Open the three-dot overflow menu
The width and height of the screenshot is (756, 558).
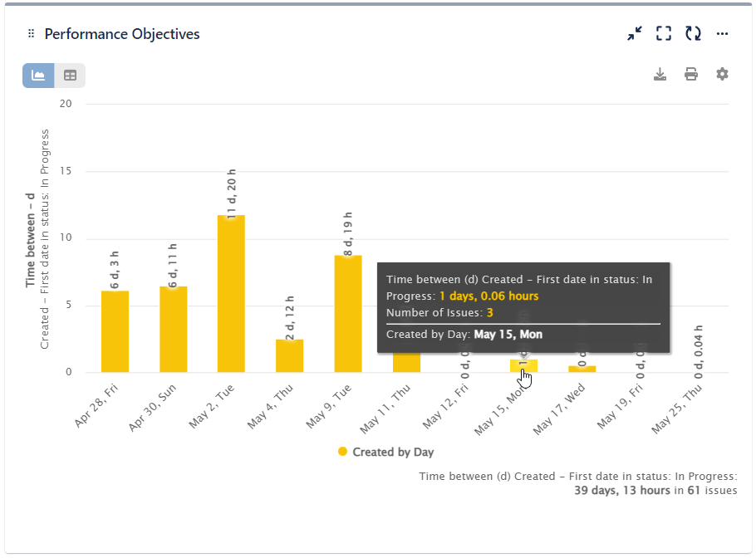click(721, 33)
